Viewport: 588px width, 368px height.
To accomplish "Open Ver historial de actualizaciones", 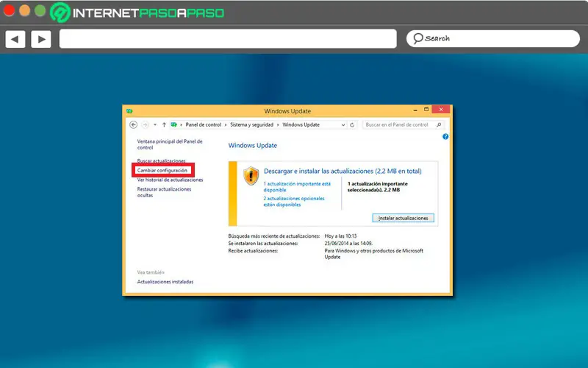I will [170, 180].
